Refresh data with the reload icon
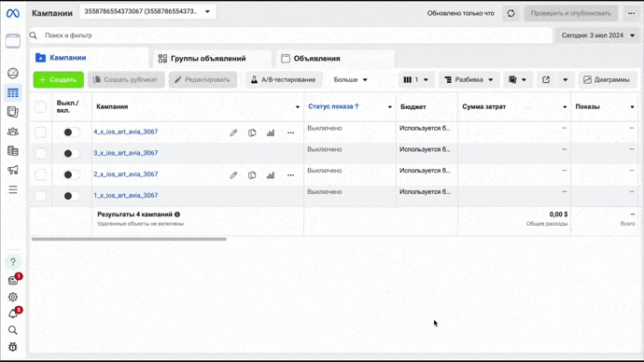Screen dimensions: 644x362 (x=511, y=13)
